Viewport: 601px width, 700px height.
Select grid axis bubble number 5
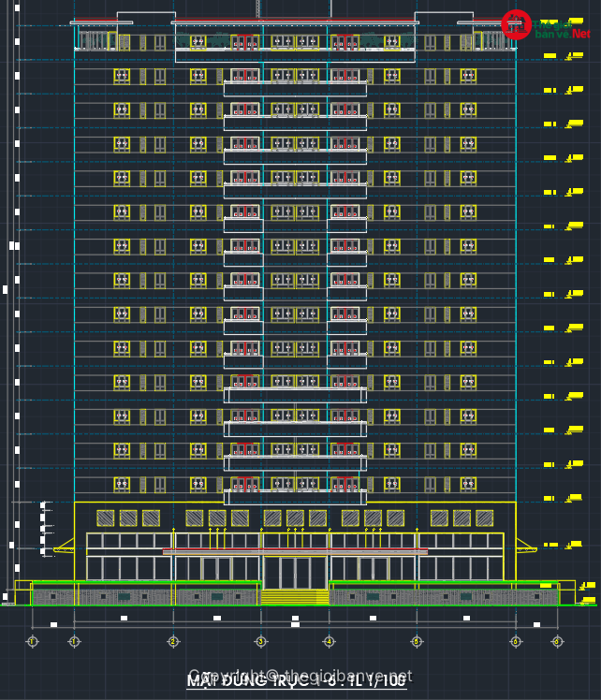pos(417,641)
